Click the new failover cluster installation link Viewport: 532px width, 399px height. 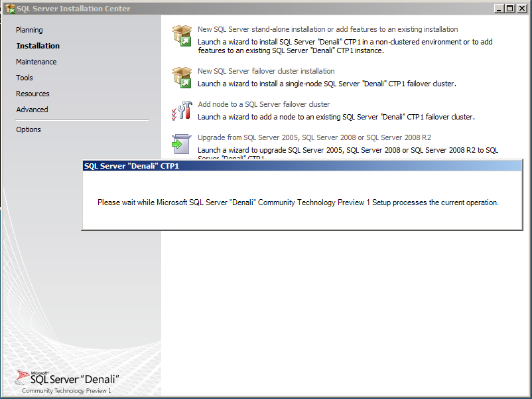[266, 71]
